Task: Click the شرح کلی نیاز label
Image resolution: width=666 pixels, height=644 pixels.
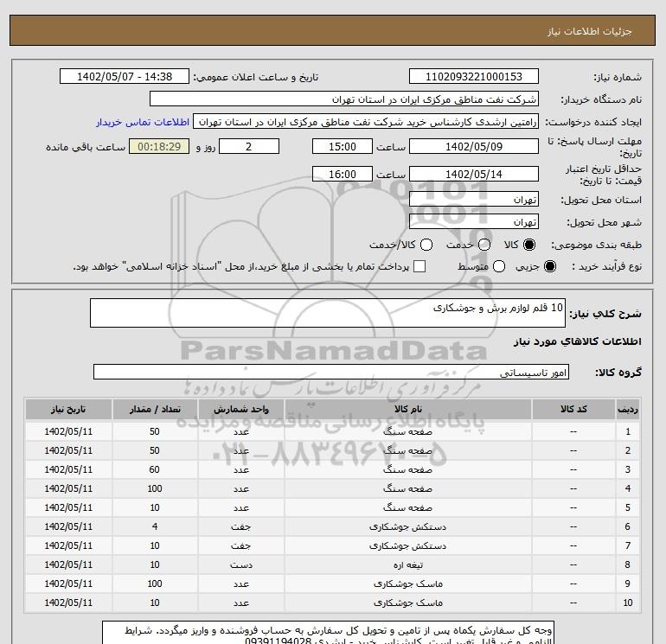Action: 605,314
